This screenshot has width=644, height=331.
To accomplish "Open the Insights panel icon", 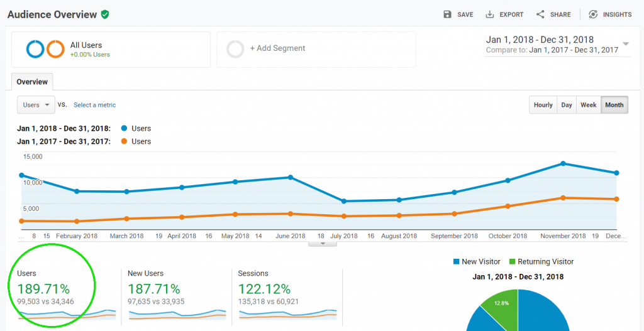I will coord(593,14).
